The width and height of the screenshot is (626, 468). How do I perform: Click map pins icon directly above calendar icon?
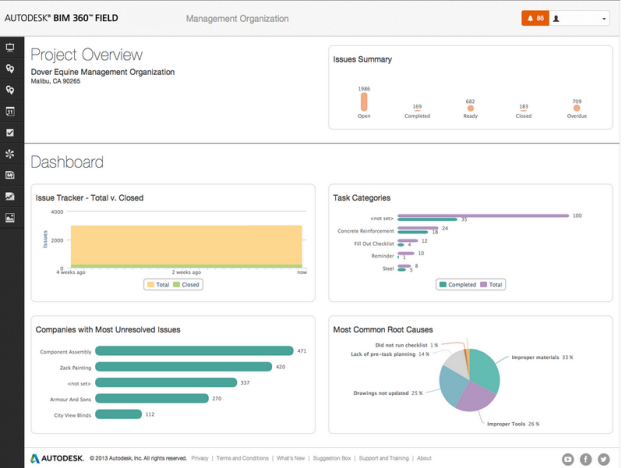click(10, 90)
